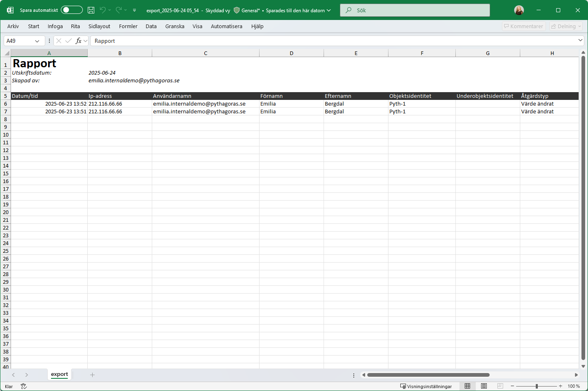
Task: Open the Formler ribbon tab
Action: (x=128, y=27)
